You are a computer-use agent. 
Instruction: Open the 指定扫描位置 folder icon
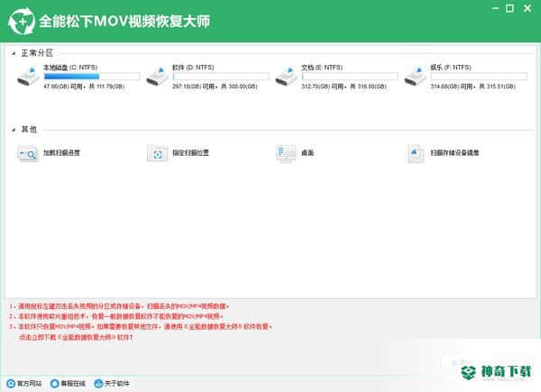(157, 153)
